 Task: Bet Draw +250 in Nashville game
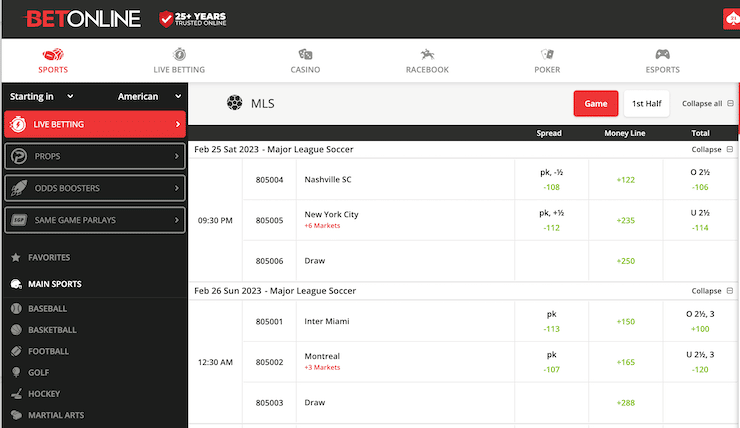click(626, 261)
